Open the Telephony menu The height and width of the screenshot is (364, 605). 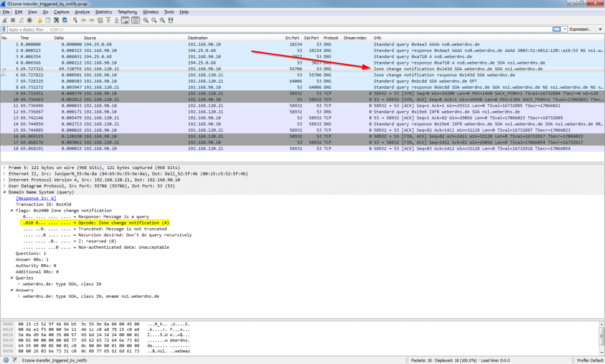128,12
